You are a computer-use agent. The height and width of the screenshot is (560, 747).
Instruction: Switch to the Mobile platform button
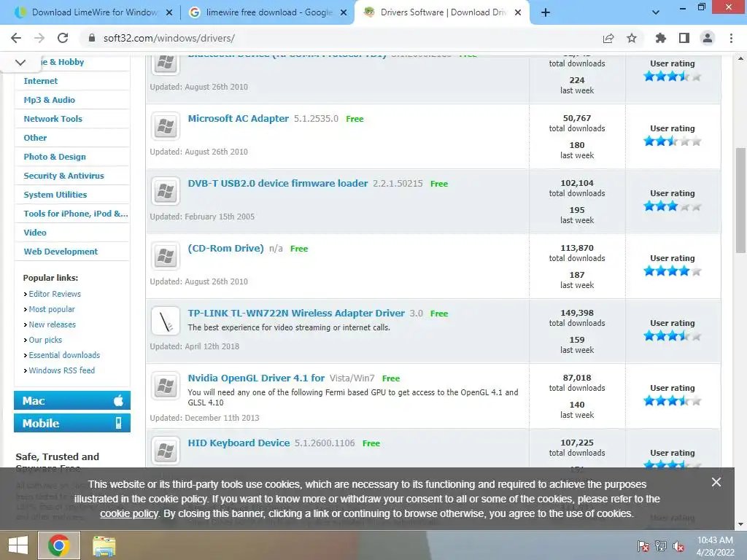click(x=72, y=423)
